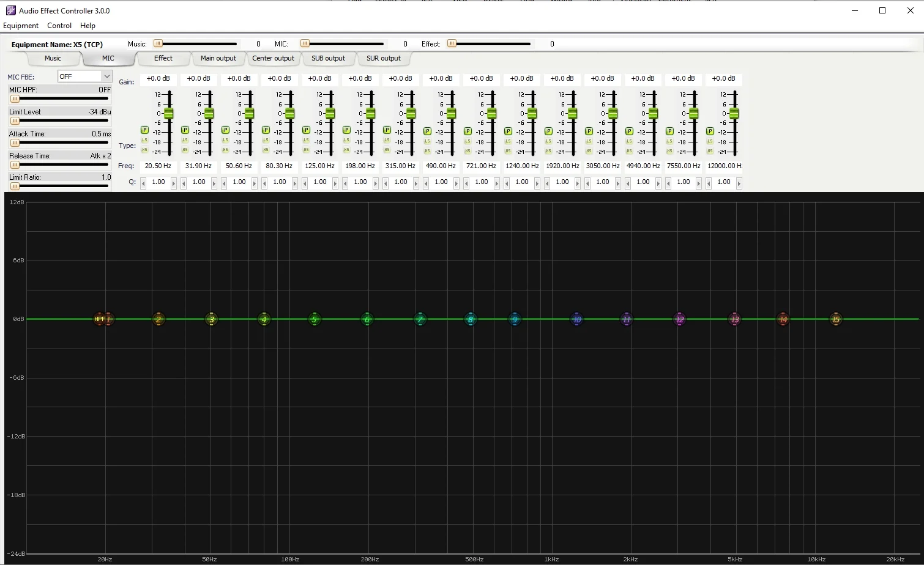The width and height of the screenshot is (924, 565).
Task: Set 12000 Hz band type to HS
Action: pos(710,150)
